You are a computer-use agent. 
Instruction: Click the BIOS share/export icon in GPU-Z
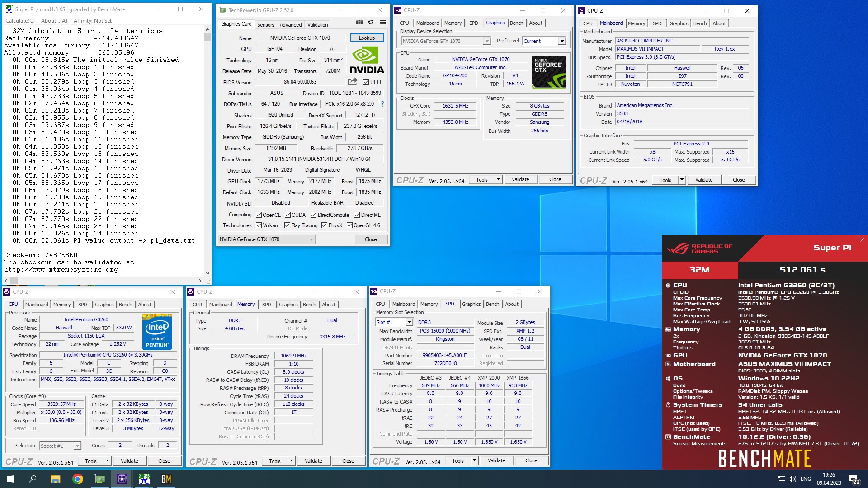[353, 82]
